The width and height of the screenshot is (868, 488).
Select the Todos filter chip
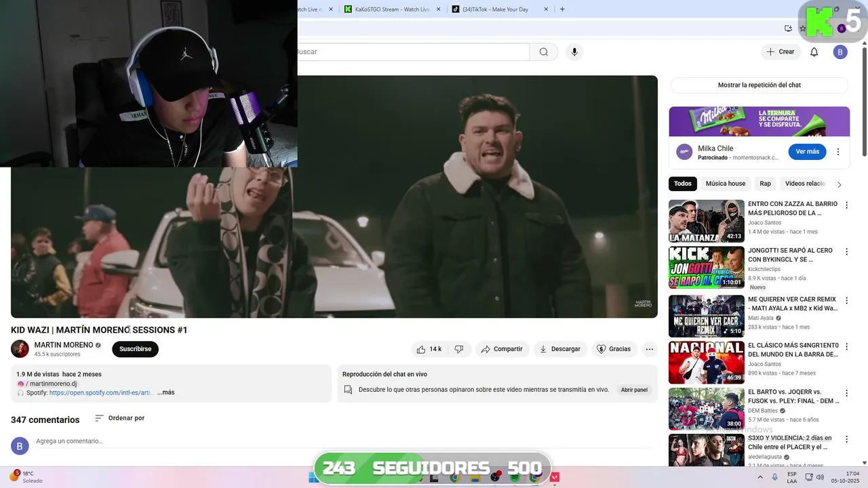coord(683,184)
